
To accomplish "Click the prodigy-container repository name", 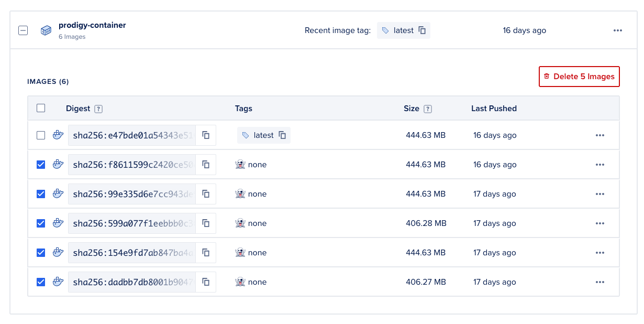I will pyautogui.click(x=92, y=25).
